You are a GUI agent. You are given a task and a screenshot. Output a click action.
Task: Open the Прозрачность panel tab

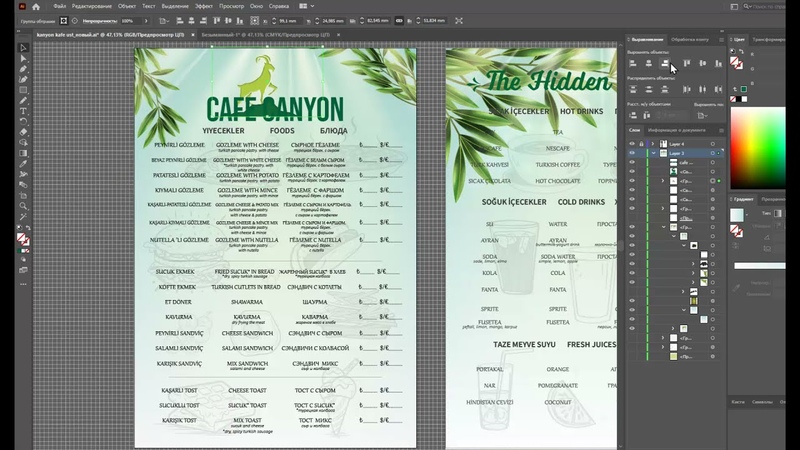click(x=773, y=199)
